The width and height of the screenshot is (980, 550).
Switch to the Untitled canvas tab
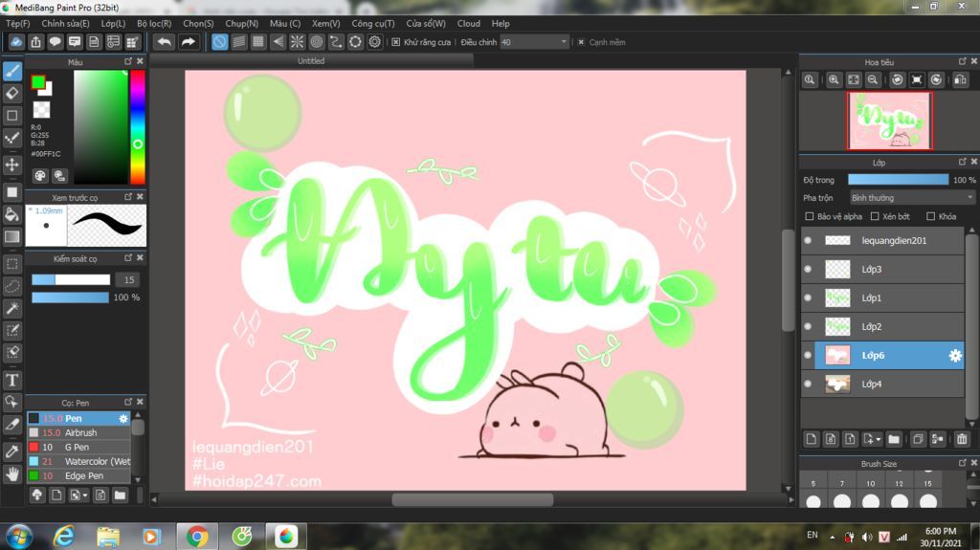[x=311, y=60]
